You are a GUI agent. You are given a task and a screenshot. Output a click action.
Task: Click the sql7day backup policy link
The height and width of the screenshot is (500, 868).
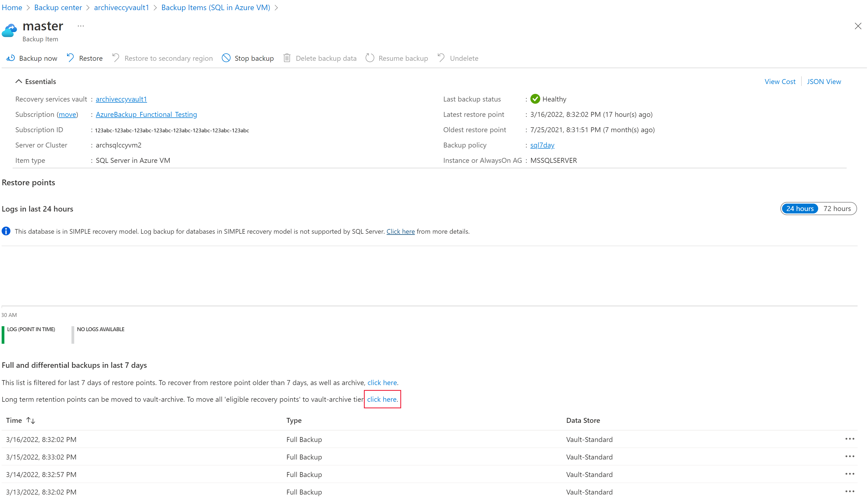[542, 145]
